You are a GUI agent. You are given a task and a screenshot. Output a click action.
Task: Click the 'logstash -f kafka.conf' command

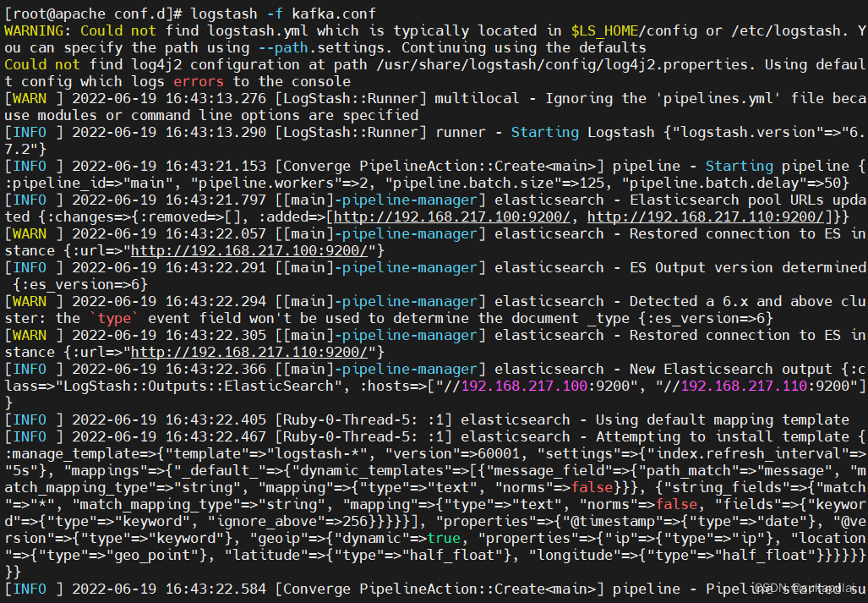pos(283,14)
